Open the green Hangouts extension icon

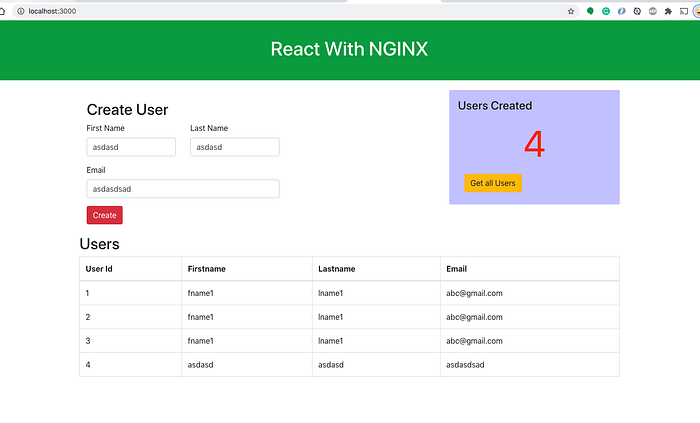[x=590, y=11]
